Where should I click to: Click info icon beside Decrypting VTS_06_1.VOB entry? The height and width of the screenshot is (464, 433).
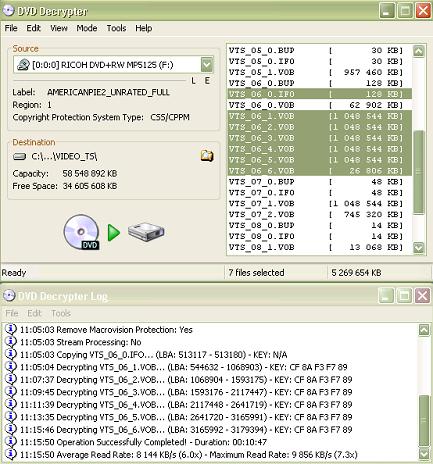11,366
